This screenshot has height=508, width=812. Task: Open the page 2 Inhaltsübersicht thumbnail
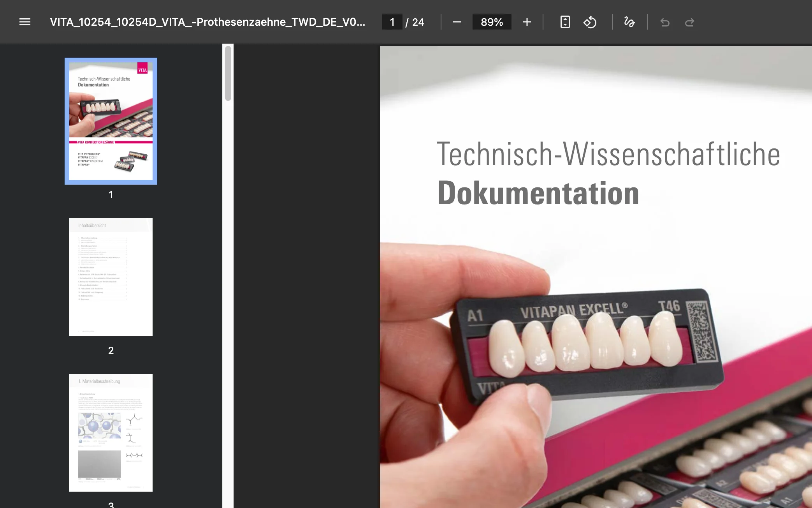pyautogui.click(x=111, y=277)
